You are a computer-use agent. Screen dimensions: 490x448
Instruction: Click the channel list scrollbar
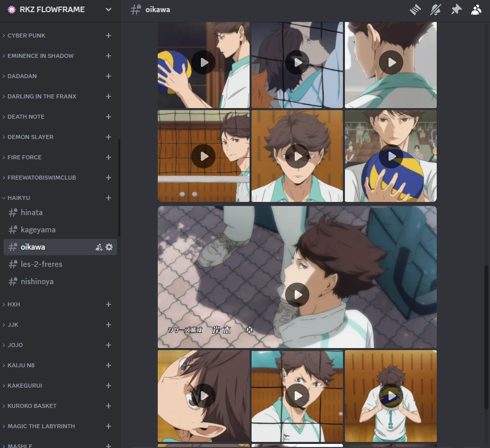tap(119, 188)
